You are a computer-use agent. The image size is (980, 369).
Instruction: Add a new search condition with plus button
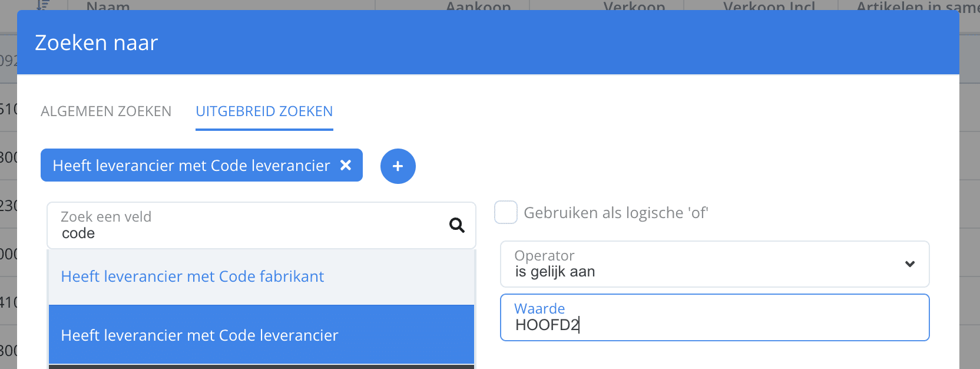pyautogui.click(x=398, y=166)
